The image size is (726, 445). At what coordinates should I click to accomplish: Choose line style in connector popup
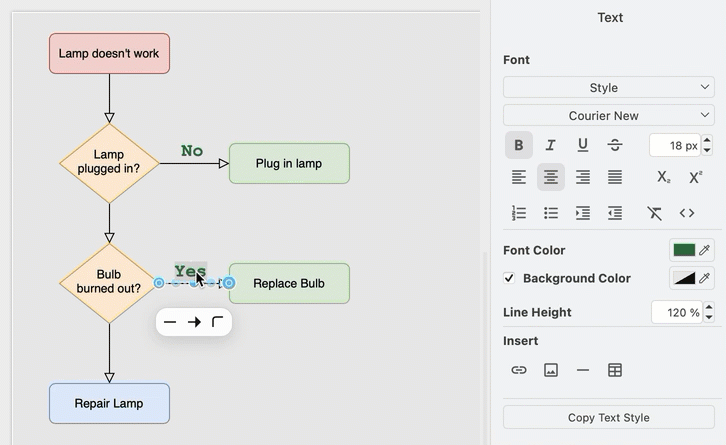coord(170,322)
